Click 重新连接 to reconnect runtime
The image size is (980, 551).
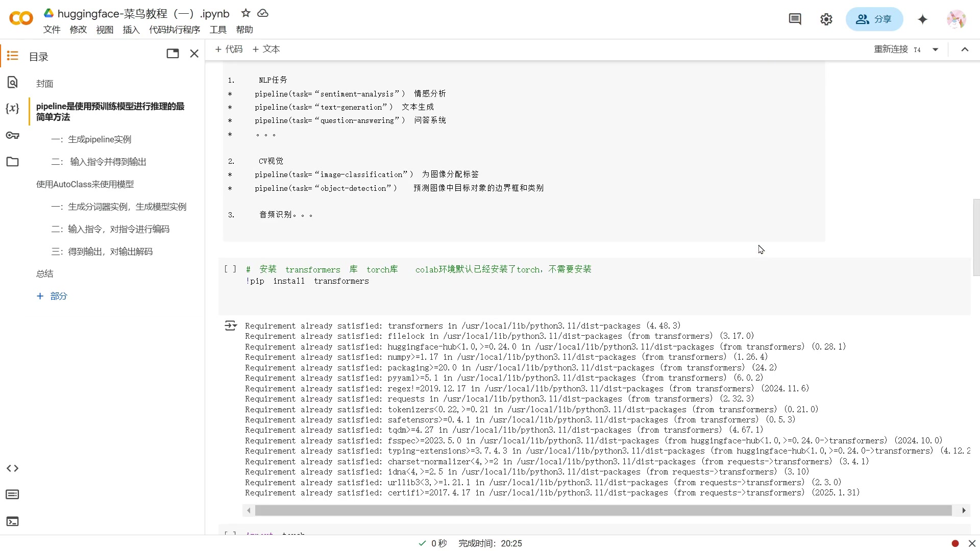click(x=891, y=49)
